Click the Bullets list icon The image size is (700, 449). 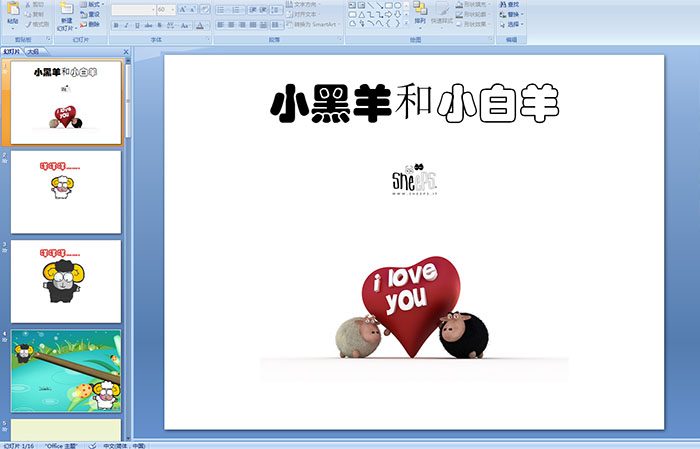[222, 10]
